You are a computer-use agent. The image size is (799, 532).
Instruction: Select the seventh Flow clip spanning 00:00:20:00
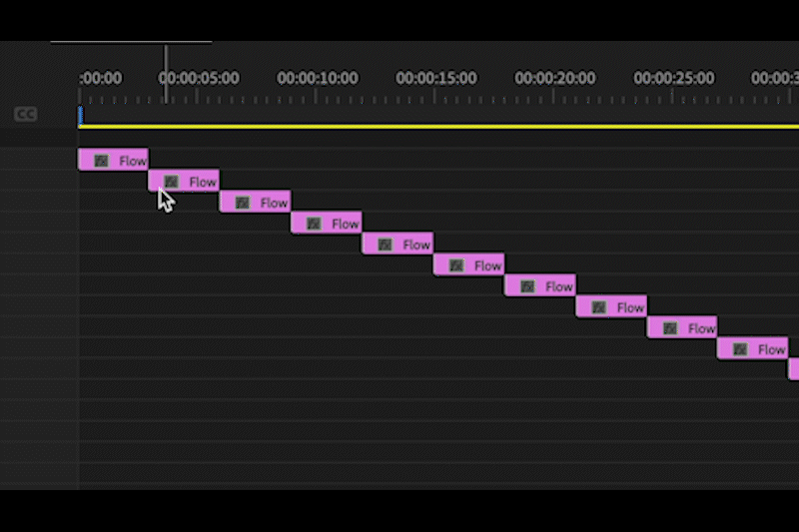(x=540, y=286)
